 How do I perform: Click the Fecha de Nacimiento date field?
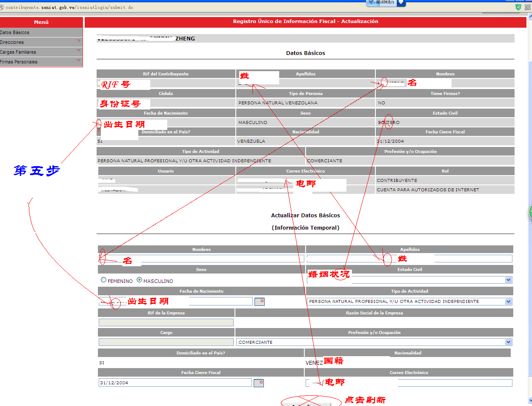(176, 301)
